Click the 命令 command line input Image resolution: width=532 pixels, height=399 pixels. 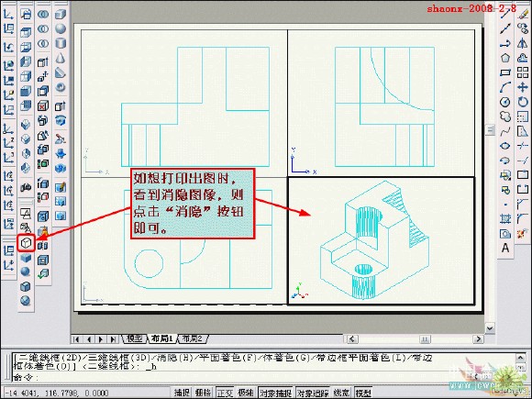[x=263, y=377]
